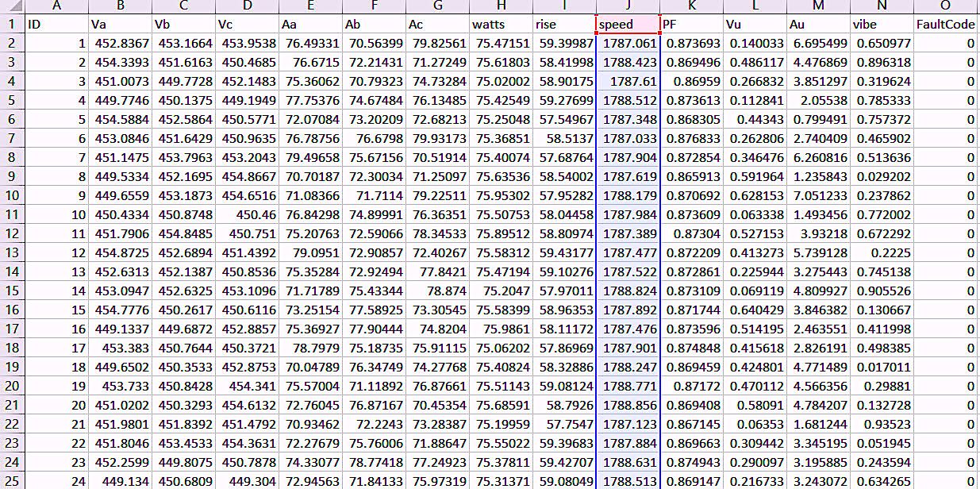Click the 'Vu' header cell
Viewport: 980px width, 489px height.
click(755, 25)
